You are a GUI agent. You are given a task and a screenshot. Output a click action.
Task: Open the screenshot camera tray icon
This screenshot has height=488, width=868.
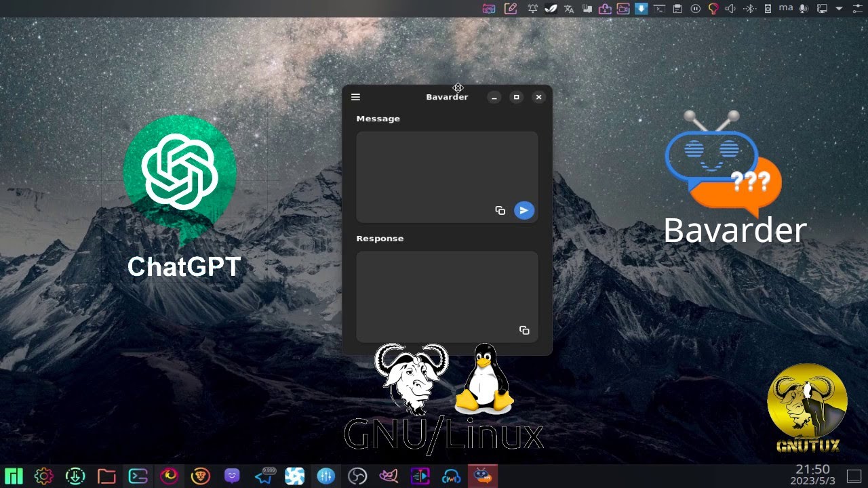point(489,8)
